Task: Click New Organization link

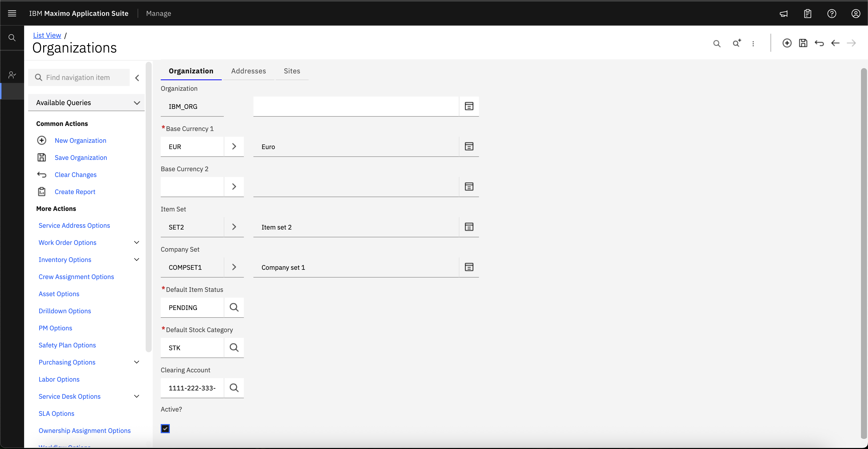Action: 81,141
